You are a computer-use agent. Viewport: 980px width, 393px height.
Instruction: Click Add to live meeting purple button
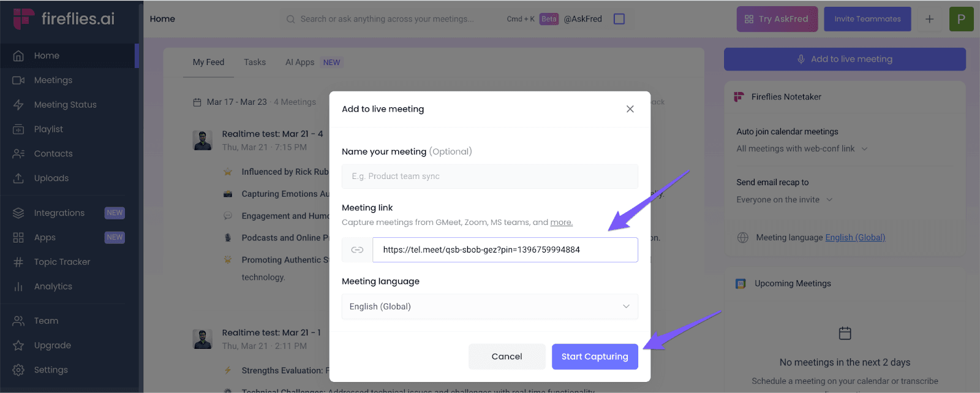pyautogui.click(x=845, y=59)
